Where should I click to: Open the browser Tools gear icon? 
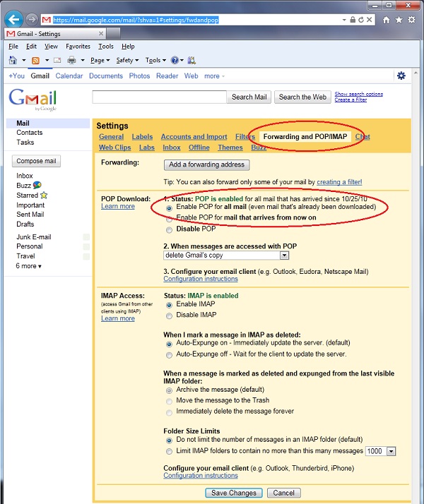tap(412, 20)
